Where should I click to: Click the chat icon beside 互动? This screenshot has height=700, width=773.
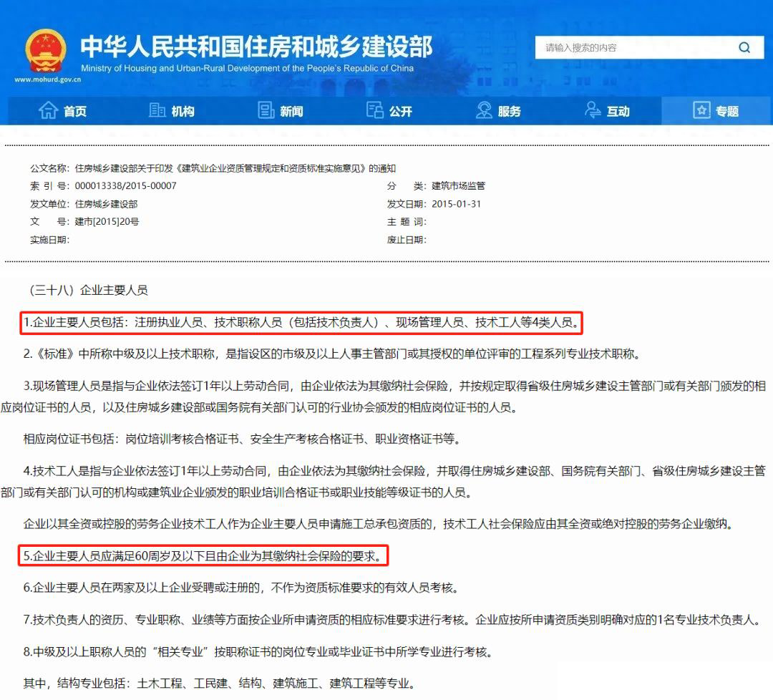click(593, 110)
